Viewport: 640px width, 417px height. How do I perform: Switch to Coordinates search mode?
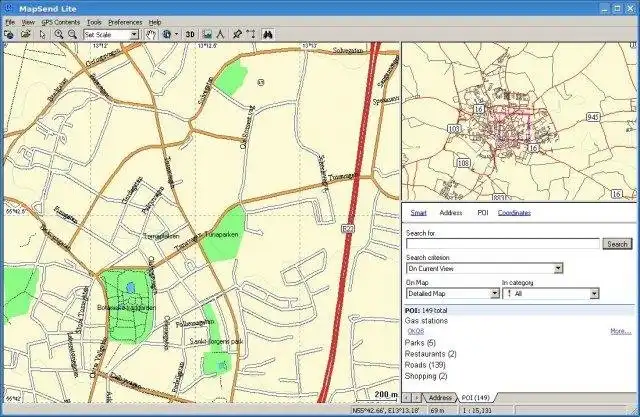[x=514, y=213]
